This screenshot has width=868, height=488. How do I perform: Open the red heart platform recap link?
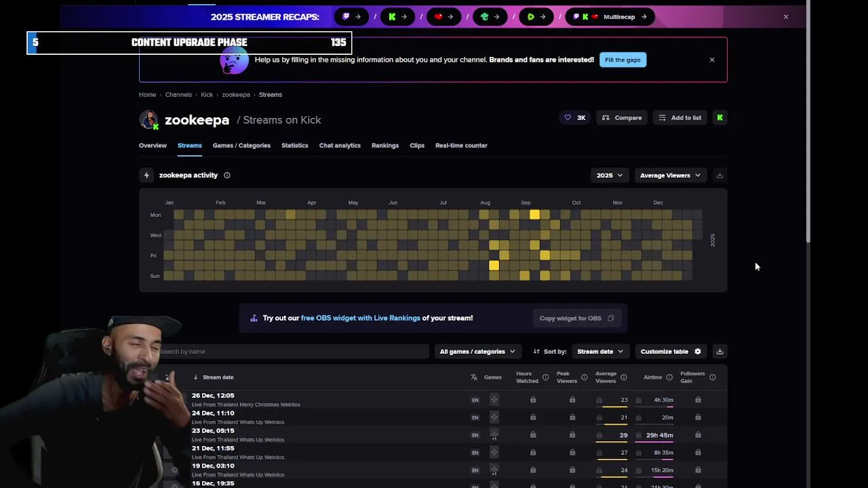tap(443, 17)
